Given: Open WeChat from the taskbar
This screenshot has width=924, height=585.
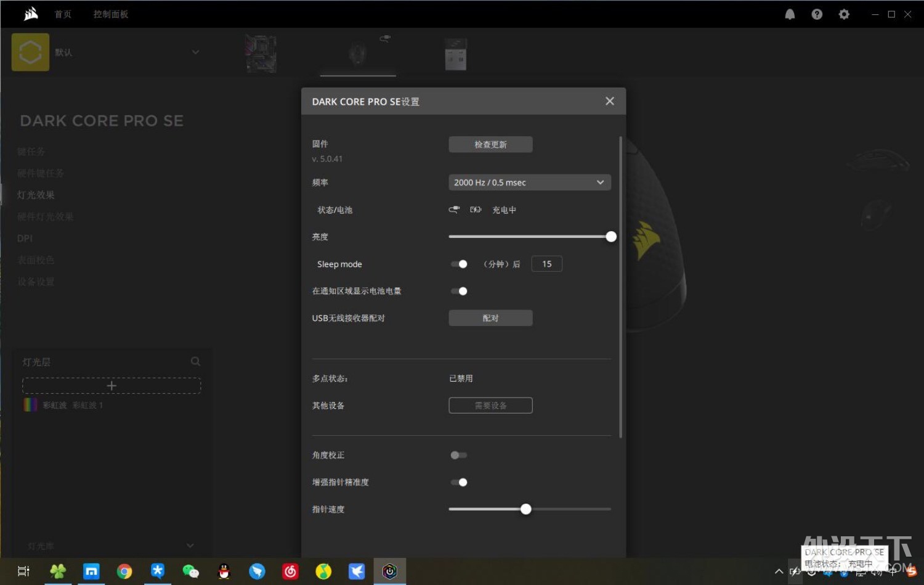Looking at the screenshot, I should point(191,571).
